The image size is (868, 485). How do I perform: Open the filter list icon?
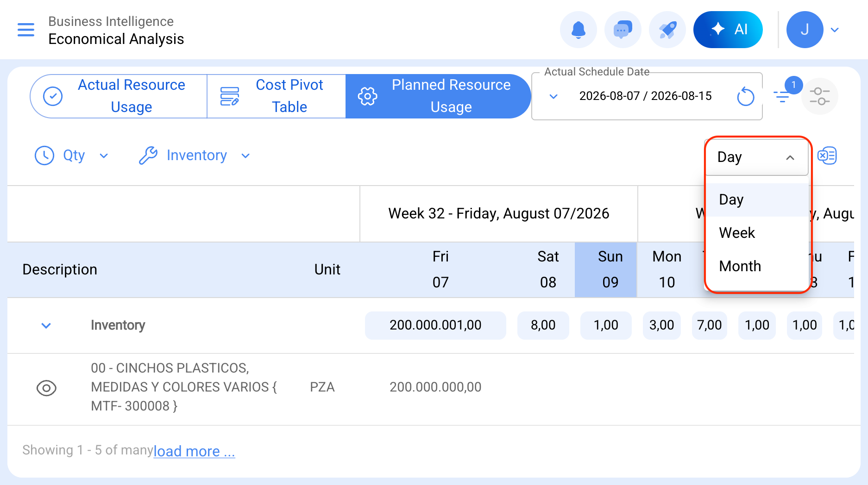point(782,96)
